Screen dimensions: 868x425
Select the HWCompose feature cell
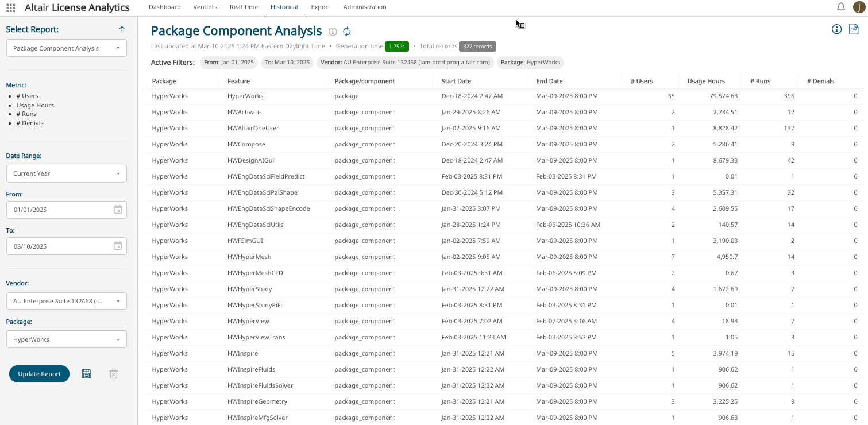coord(246,144)
